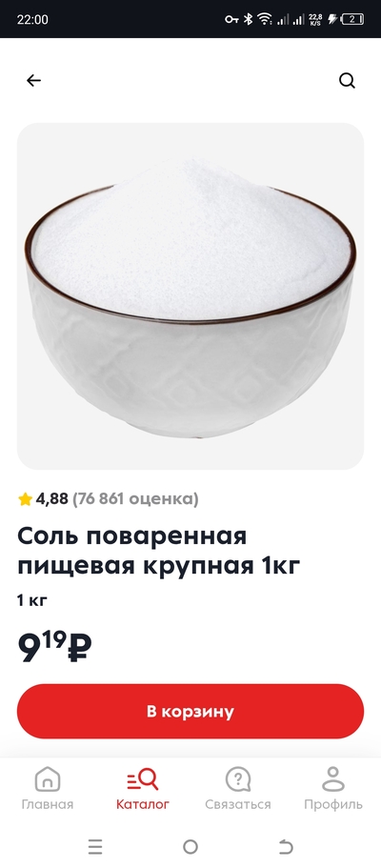Open the salt bowl product image
Viewport: 381px width, 868px height.
coord(190,296)
